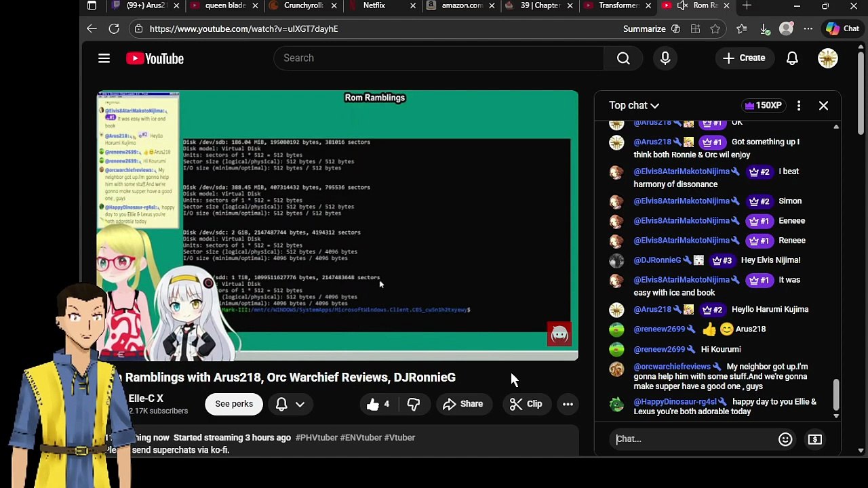
Task: Expand the Top chat dropdown
Action: click(x=634, y=106)
